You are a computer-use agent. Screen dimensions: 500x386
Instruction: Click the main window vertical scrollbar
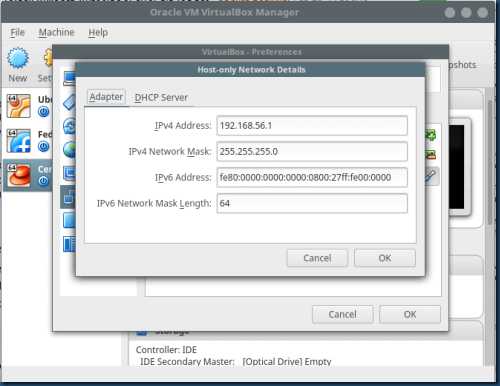tap(490, 163)
